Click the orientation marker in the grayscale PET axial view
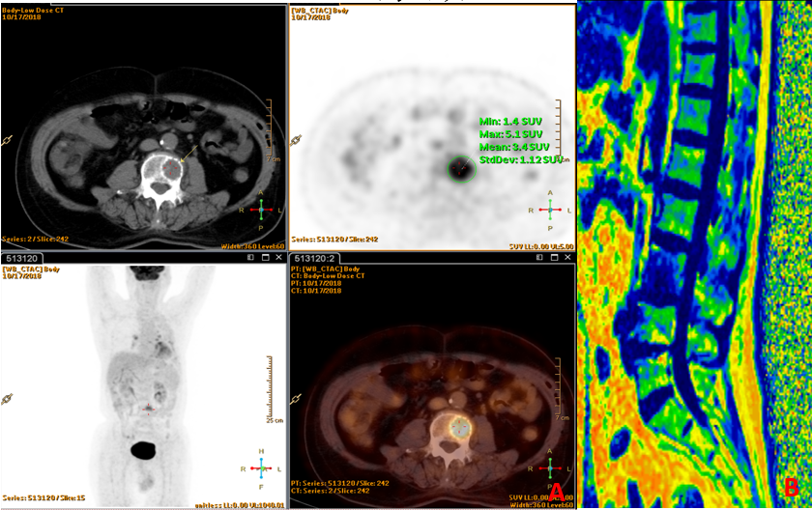812x510 pixels. point(548,209)
